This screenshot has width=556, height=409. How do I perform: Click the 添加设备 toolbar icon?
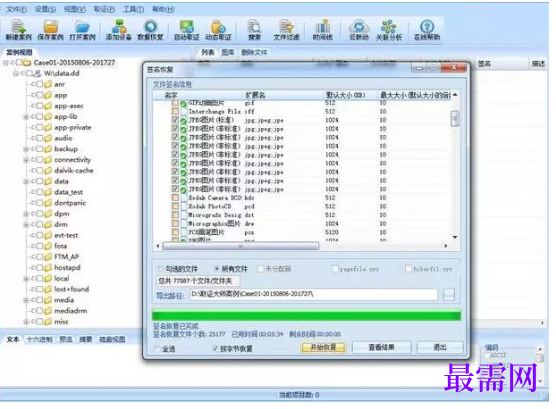[118, 30]
